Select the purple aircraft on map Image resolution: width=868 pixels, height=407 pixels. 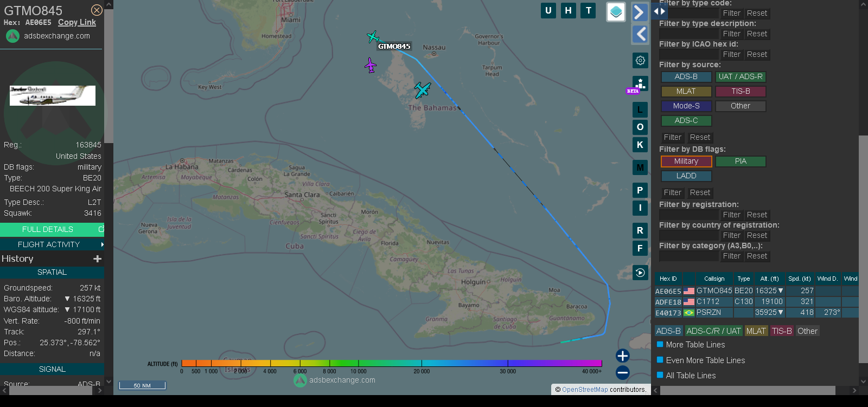[x=371, y=66]
